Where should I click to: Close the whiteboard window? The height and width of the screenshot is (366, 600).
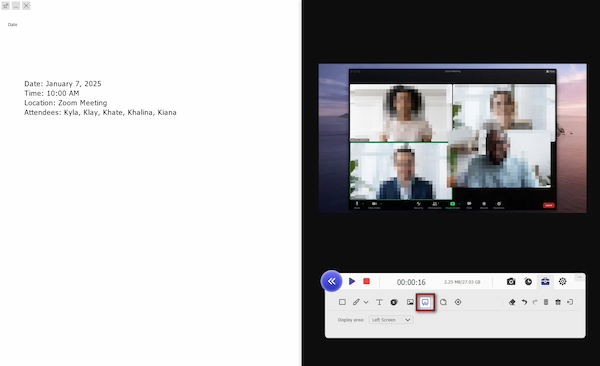pyautogui.click(x=26, y=6)
